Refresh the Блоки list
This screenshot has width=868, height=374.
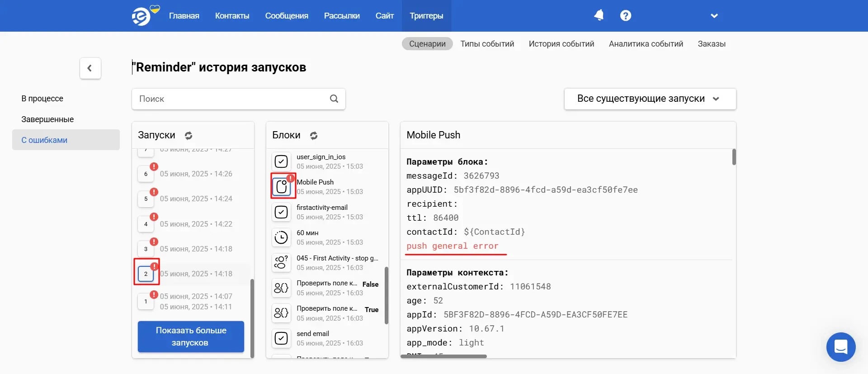pyautogui.click(x=314, y=135)
